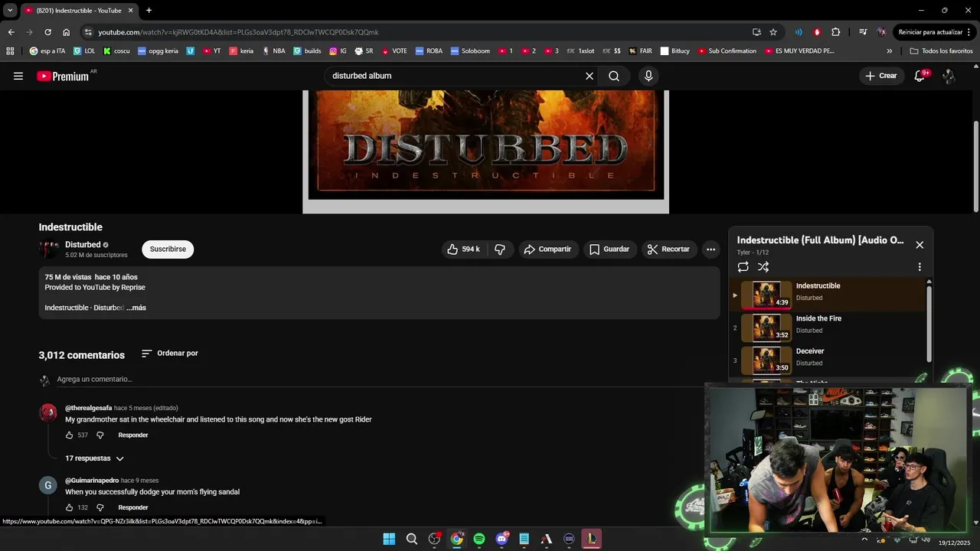Like the @Guimarinapedro comment

point(70,507)
